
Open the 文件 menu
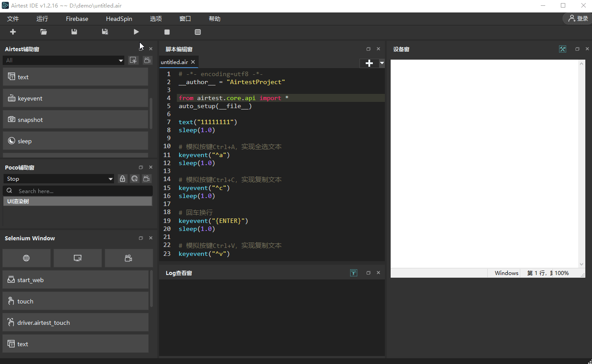(13, 19)
